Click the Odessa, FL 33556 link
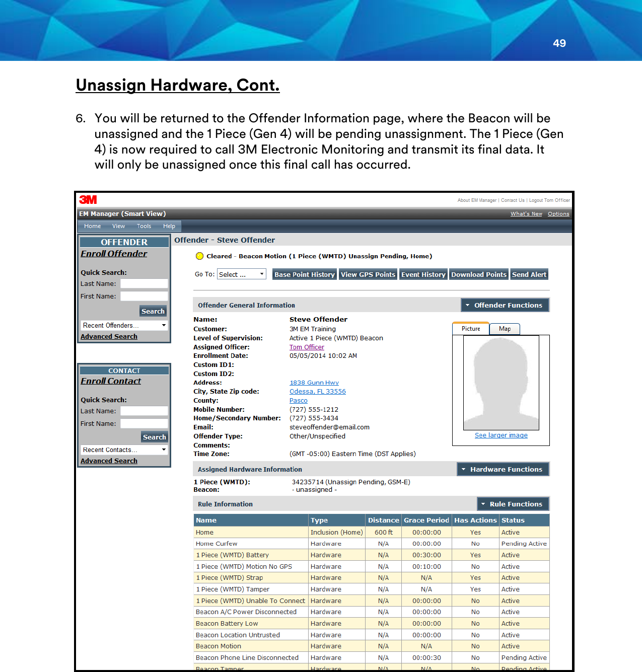Viewport: 642px width, 672px height. pyautogui.click(x=318, y=392)
